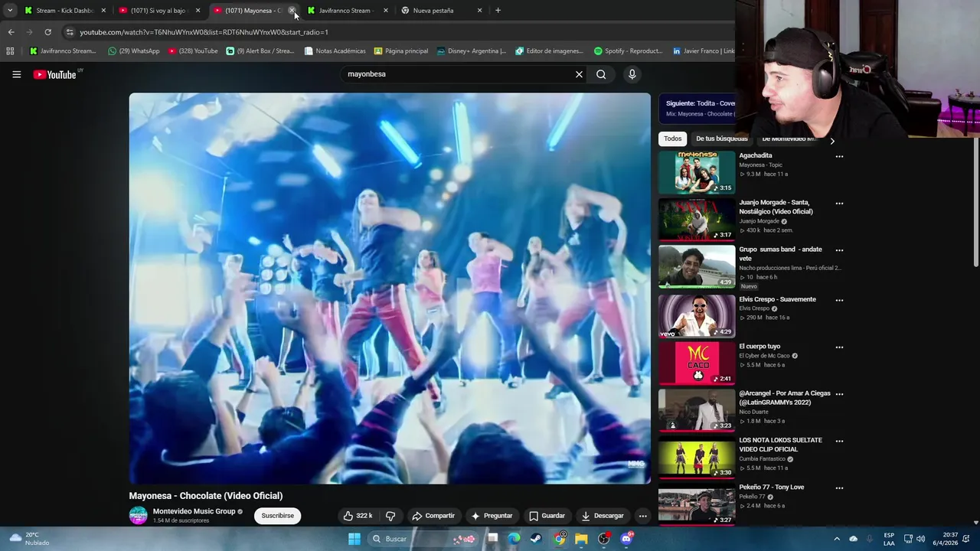Screen dimensions: 980x551
Task: View site information icon in address bar
Action: 70,32
